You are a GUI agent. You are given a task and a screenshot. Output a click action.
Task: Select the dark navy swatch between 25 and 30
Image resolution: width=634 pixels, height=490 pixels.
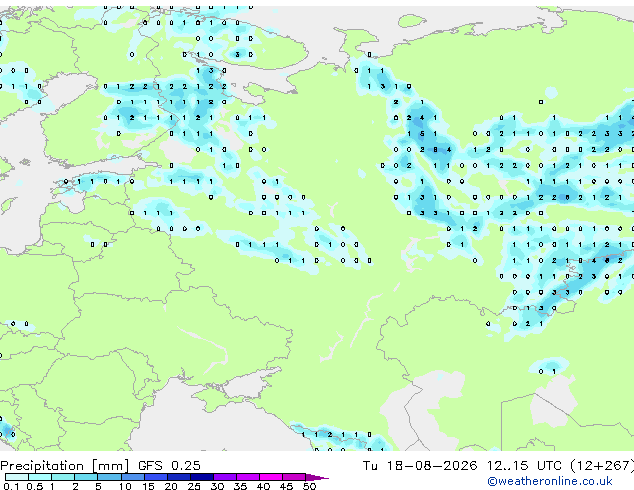(202, 477)
